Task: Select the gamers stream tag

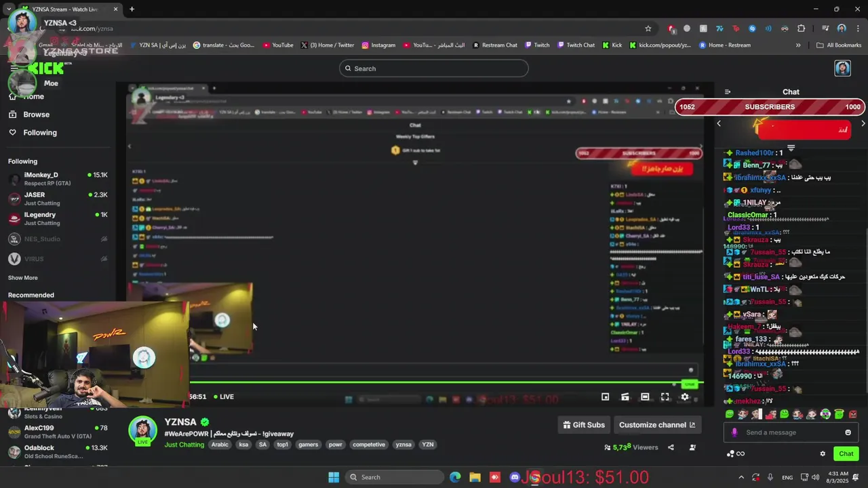Action: (308, 445)
